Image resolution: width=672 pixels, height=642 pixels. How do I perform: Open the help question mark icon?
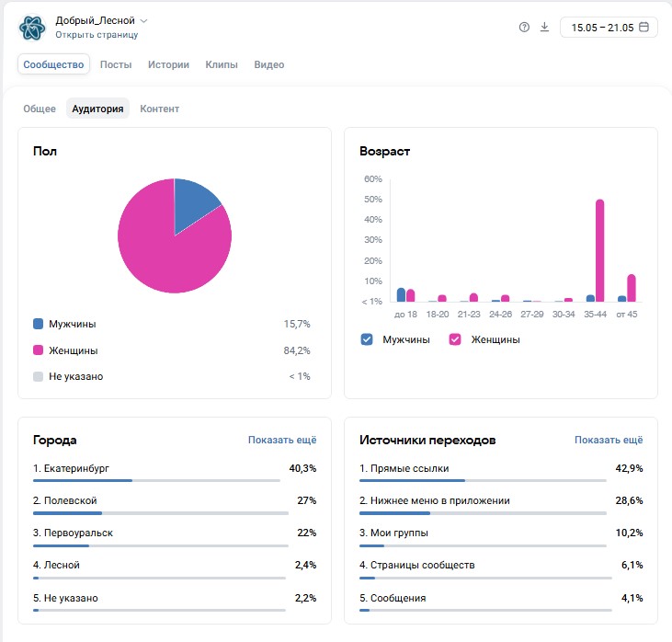[x=524, y=28]
